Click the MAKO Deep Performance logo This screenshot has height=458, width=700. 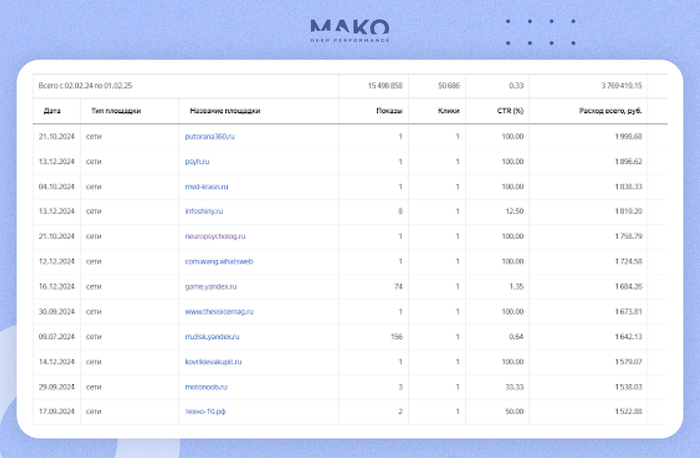(349, 29)
